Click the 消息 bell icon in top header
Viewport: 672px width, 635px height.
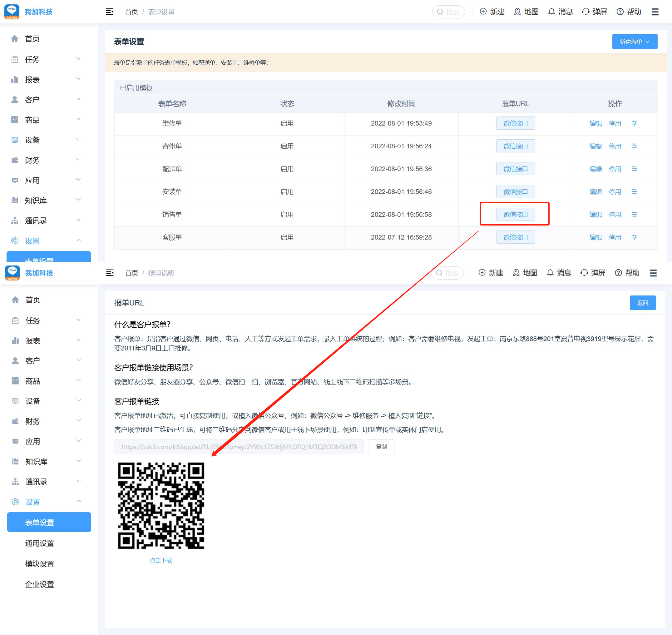pos(551,12)
